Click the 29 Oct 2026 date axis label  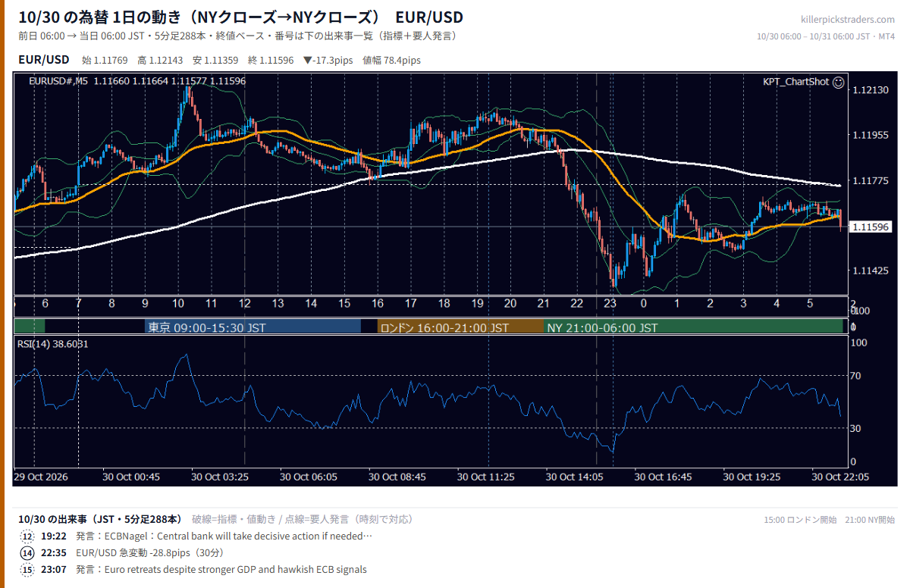coord(41,477)
